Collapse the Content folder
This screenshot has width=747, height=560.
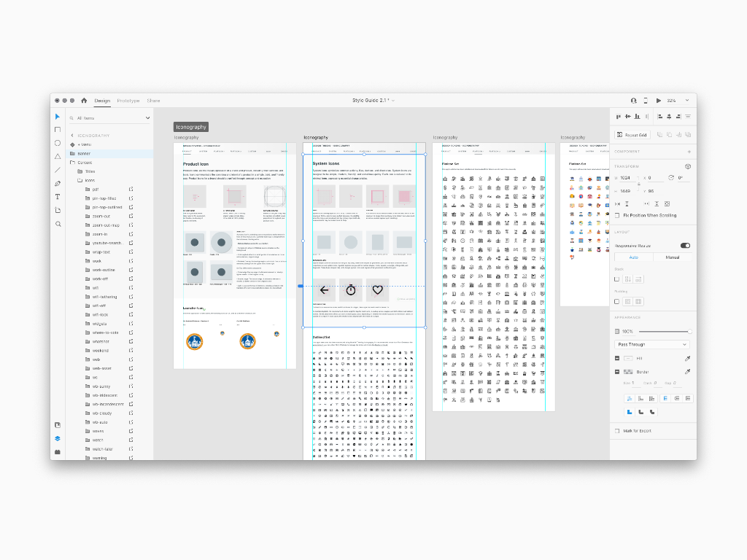coord(72,163)
